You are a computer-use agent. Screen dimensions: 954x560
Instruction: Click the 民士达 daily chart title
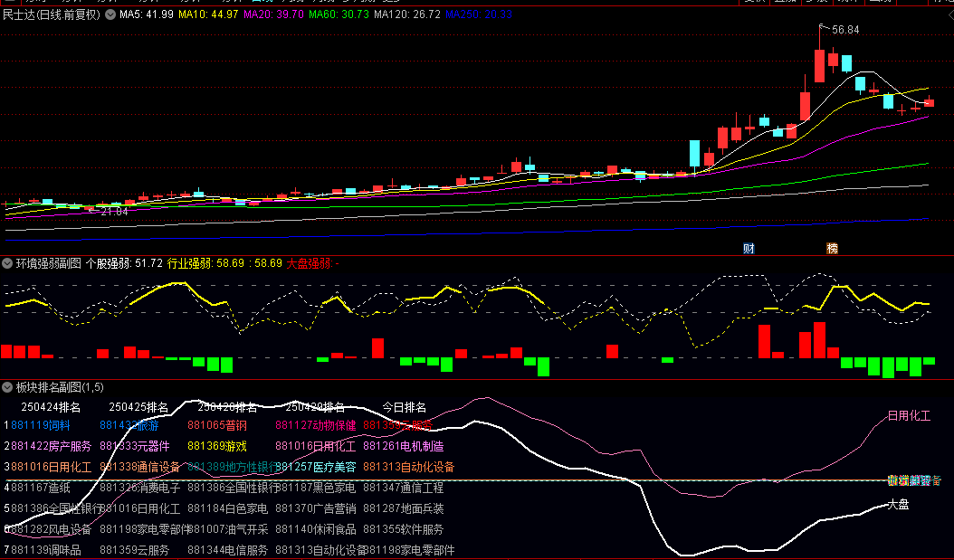click(51, 14)
